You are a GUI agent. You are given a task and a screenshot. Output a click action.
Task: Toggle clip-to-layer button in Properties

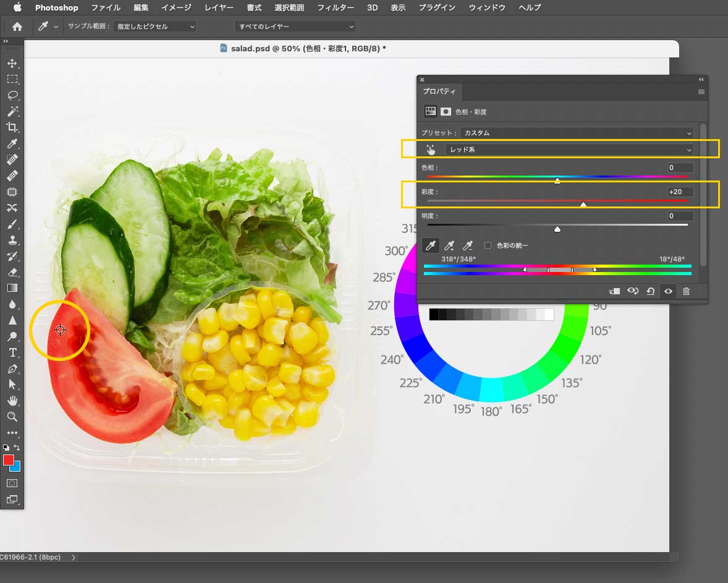(614, 291)
